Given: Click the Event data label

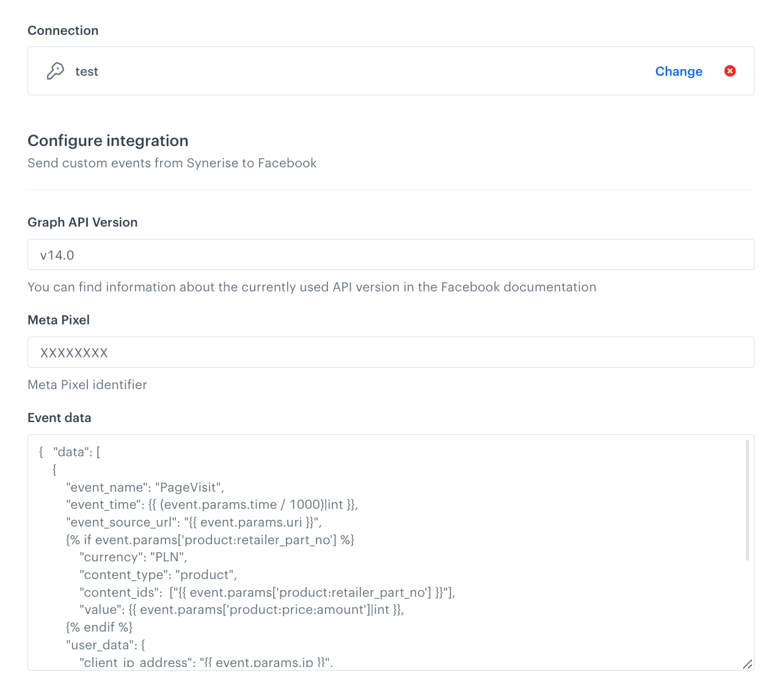Looking at the screenshot, I should click(59, 417).
